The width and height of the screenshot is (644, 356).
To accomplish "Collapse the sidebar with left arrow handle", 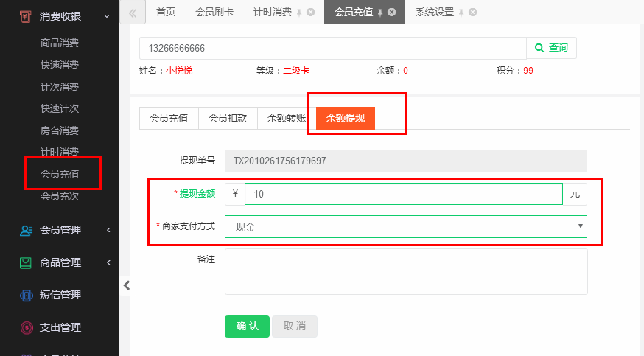I will pos(127,285).
